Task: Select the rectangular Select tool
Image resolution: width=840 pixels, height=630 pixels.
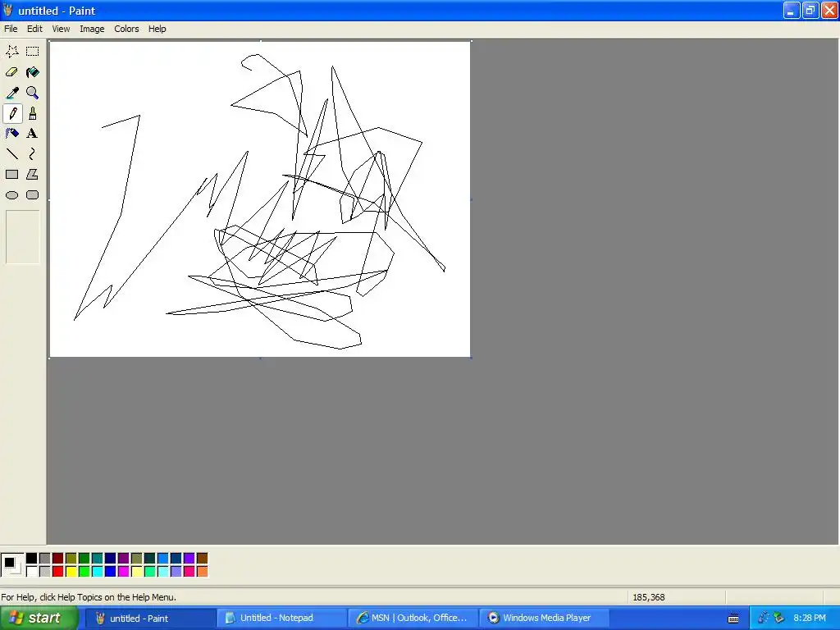Action: [x=33, y=52]
